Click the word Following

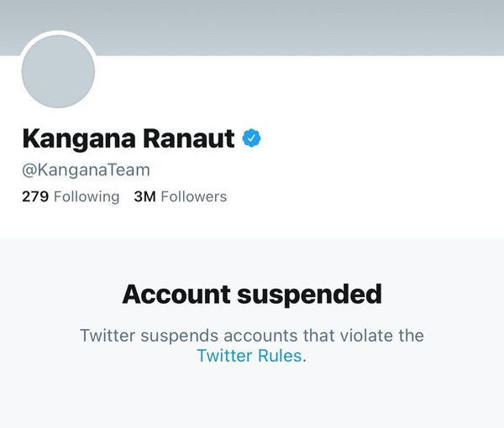[x=87, y=196]
